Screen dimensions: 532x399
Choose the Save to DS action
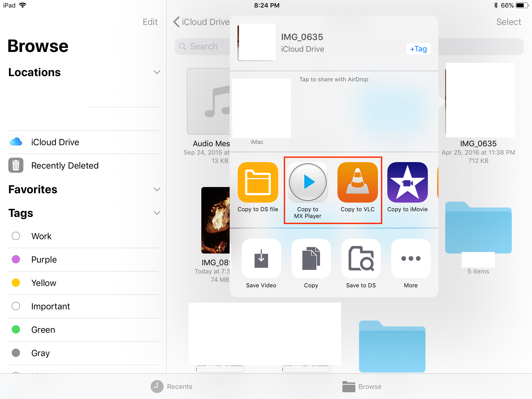[x=361, y=258]
